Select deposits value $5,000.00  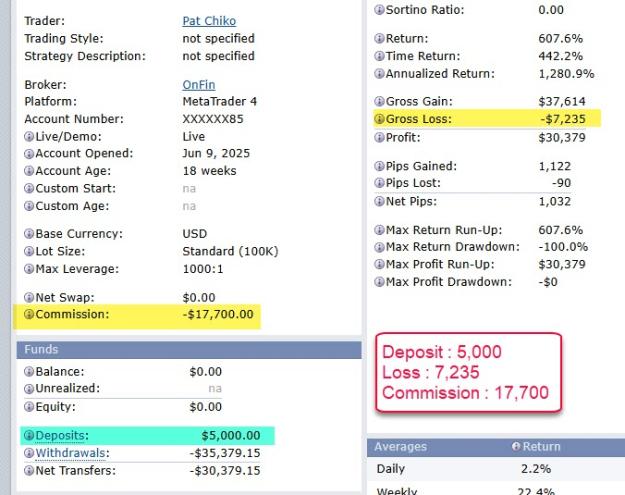[x=231, y=435]
